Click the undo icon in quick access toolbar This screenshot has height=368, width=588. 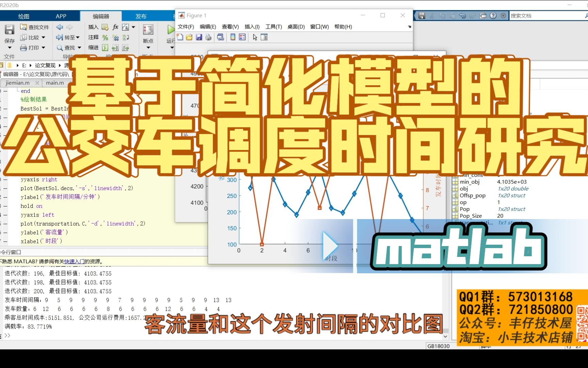[463, 16]
